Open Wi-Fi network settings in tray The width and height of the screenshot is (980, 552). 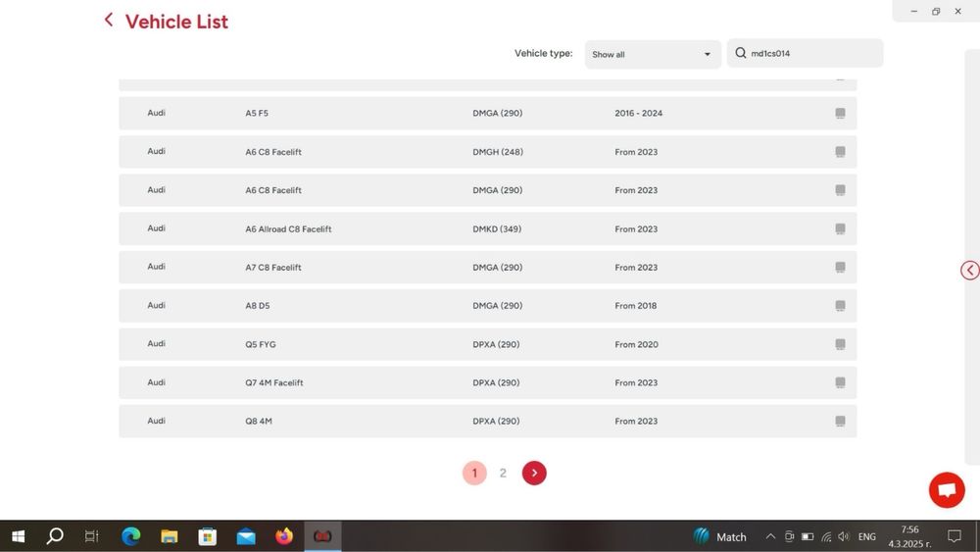(826, 536)
